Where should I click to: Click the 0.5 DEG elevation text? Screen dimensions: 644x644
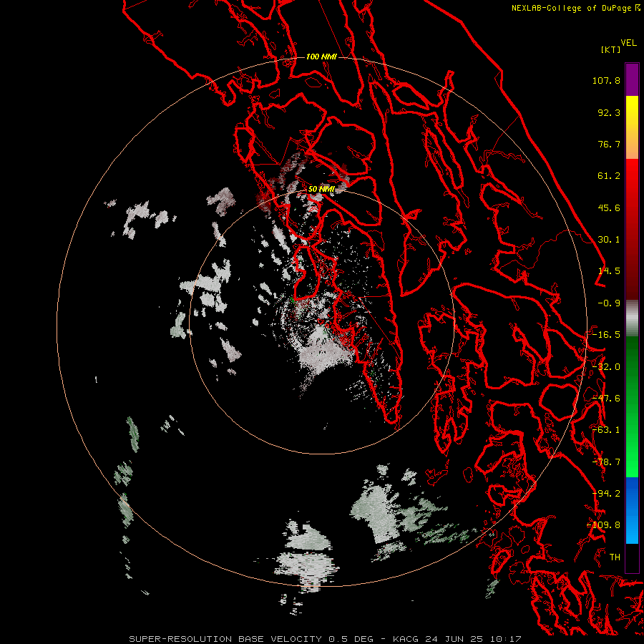coord(351,639)
